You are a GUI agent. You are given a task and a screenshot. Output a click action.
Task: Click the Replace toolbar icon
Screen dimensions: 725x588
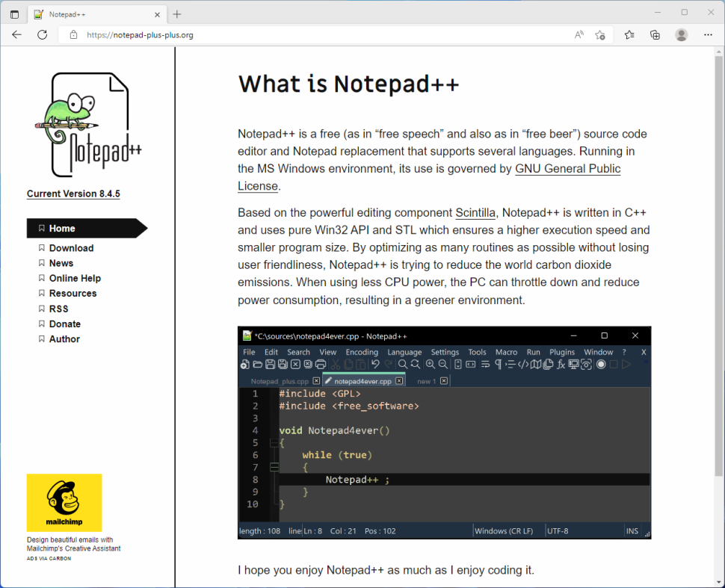(x=416, y=365)
